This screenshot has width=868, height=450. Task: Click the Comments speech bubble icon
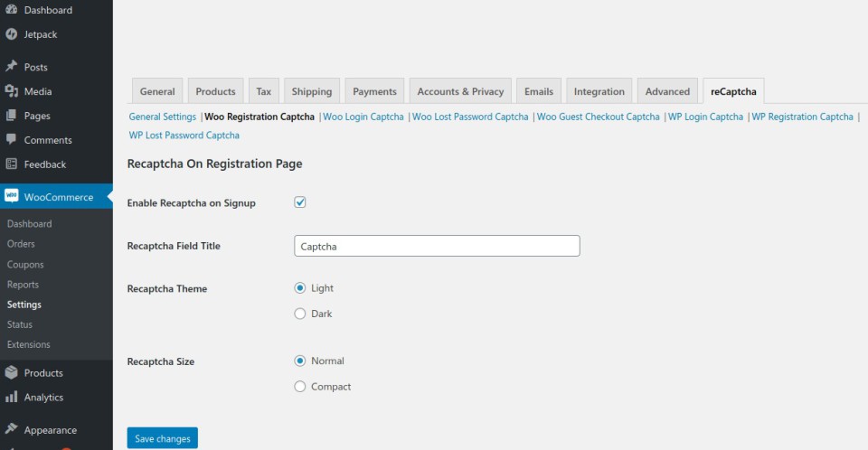pyautogui.click(x=12, y=140)
